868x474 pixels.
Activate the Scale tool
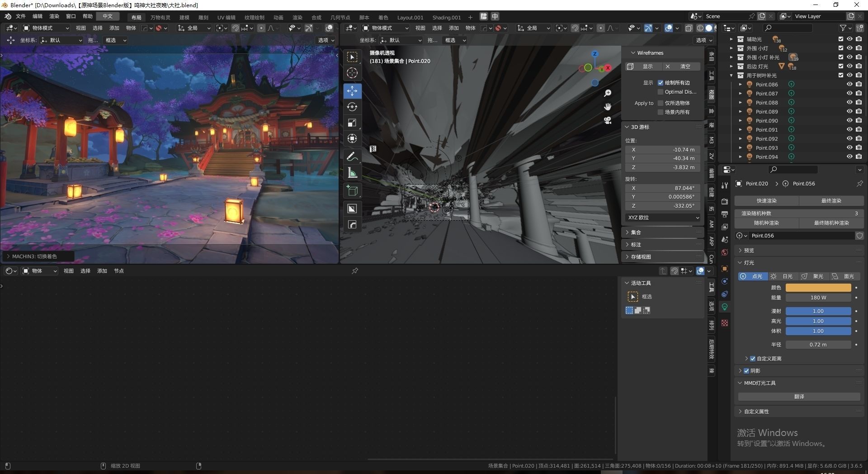352,123
